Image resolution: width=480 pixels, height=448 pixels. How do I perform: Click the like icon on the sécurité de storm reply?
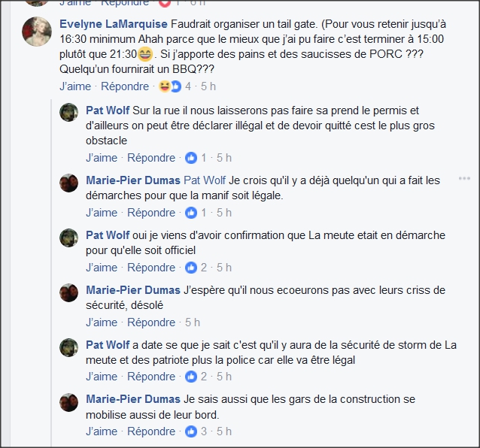click(x=191, y=377)
